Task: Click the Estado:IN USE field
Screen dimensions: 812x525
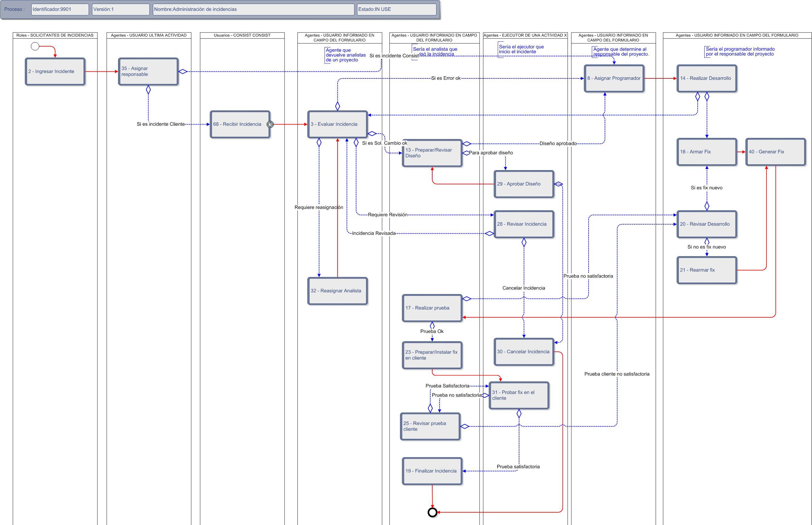Action: coord(396,9)
